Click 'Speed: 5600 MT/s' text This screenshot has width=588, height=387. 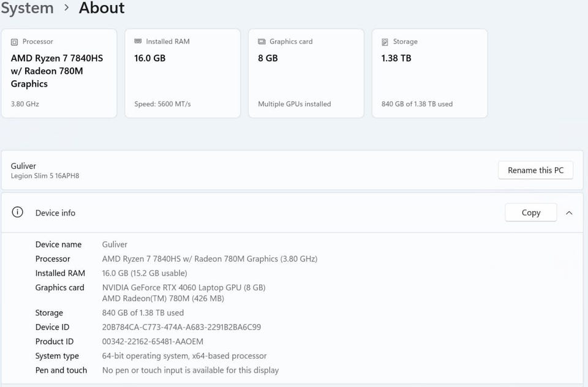[x=162, y=104]
